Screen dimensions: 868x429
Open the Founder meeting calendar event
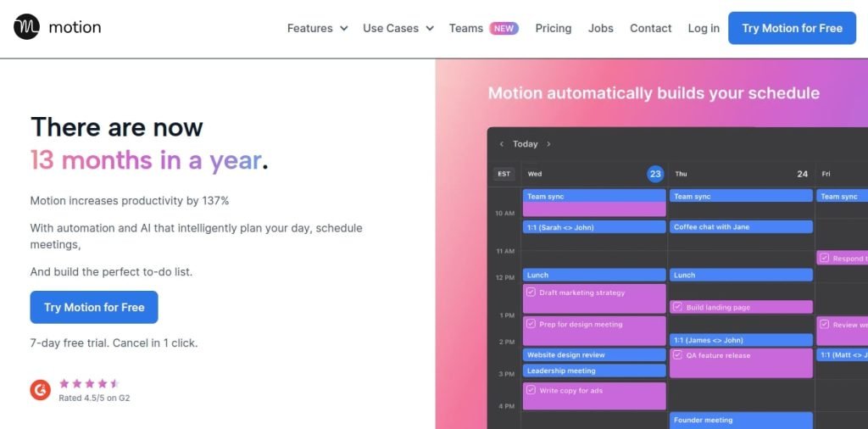tap(741, 420)
